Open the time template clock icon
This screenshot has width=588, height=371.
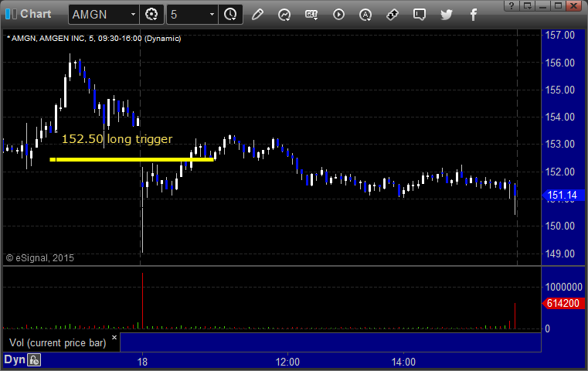coord(230,15)
